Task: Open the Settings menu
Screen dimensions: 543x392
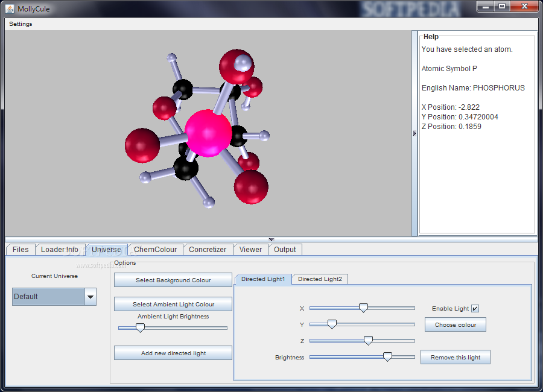Action: (x=21, y=24)
